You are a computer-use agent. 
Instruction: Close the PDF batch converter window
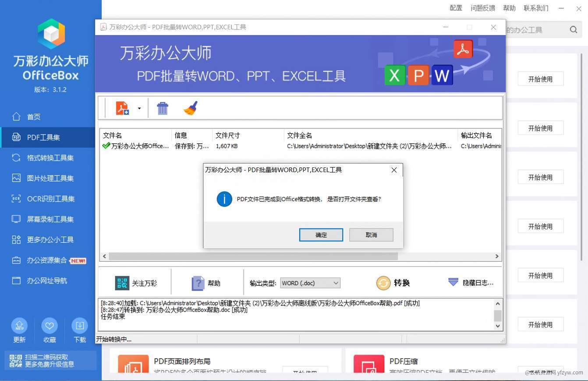[493, 27]
